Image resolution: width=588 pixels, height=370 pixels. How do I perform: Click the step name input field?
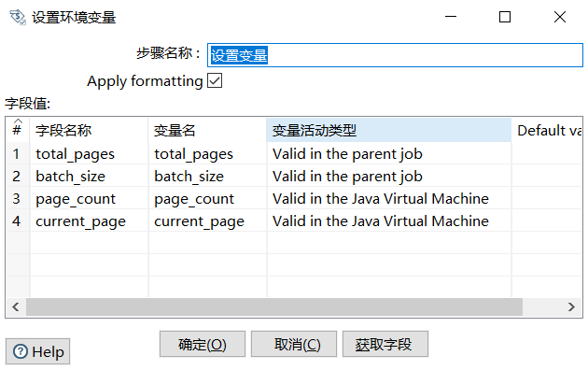click(x=395, y=55)
